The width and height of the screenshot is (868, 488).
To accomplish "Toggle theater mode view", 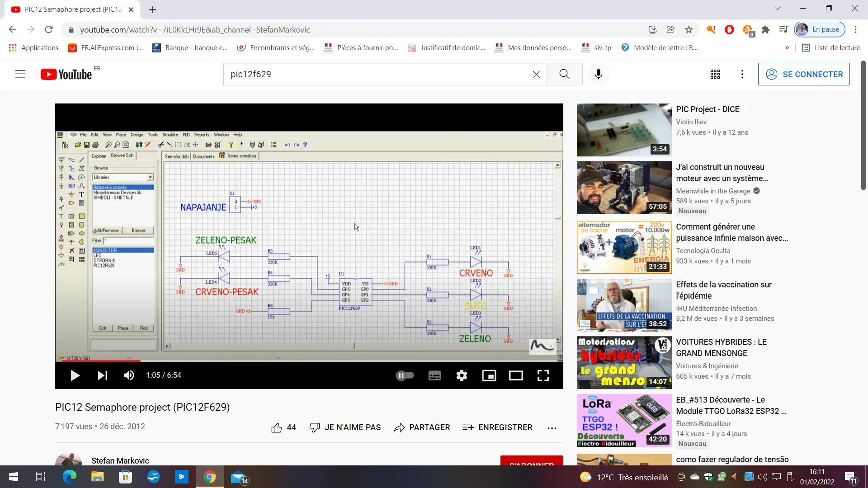I will (x=516, y=375).
